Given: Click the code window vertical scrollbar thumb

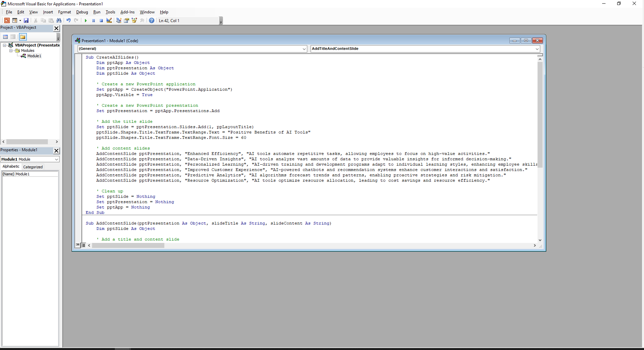Looking at the screenshot, I should pyautogui.click(x=540, y=115).
